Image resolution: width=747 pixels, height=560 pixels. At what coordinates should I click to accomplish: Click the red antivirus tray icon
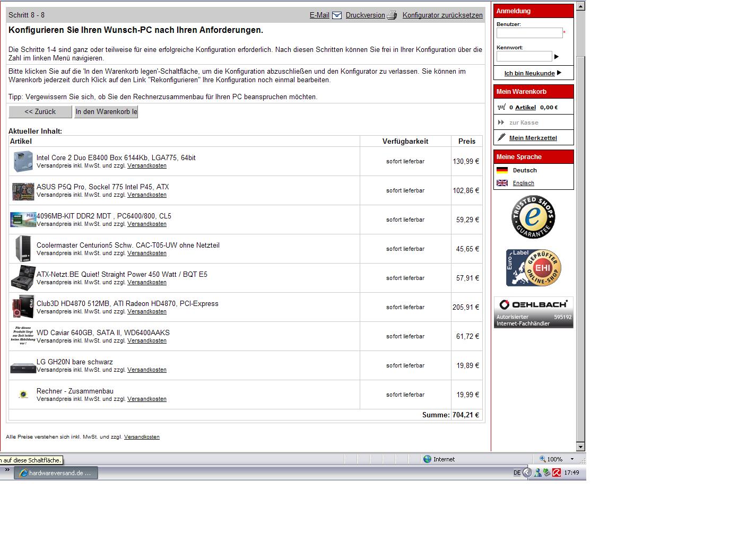[x=557, y=473]
